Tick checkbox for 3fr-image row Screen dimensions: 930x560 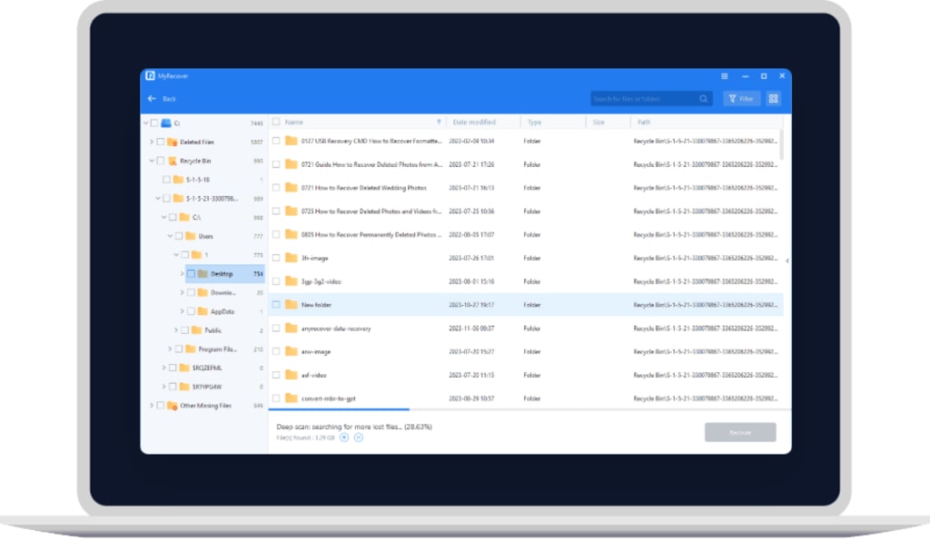(276, 258)
